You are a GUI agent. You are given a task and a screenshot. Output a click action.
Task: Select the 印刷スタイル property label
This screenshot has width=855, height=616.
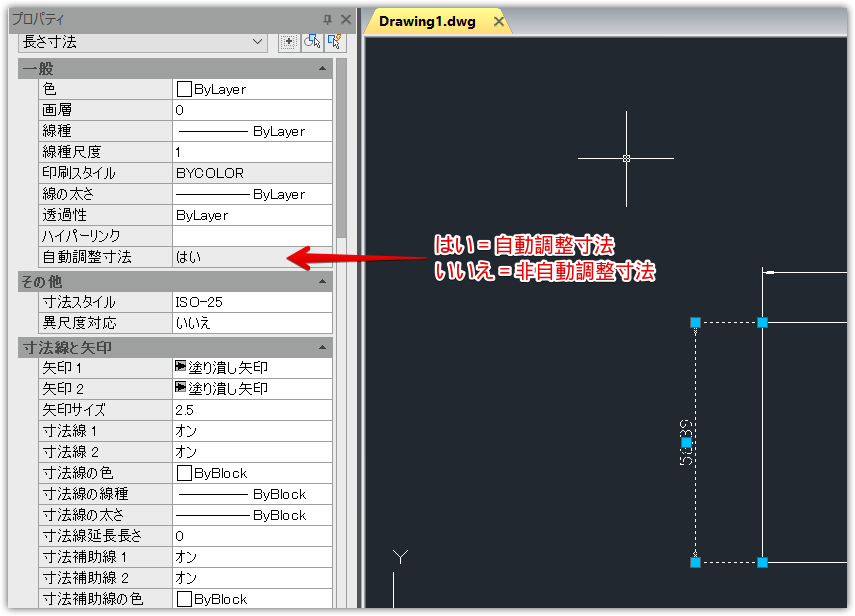tap(106, 173)
